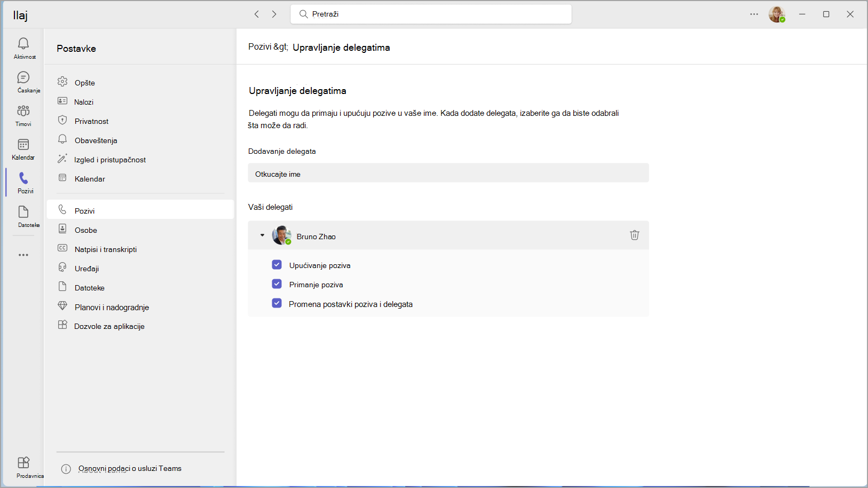Open more apps ellipsis in app rail

tap(23, 255)
